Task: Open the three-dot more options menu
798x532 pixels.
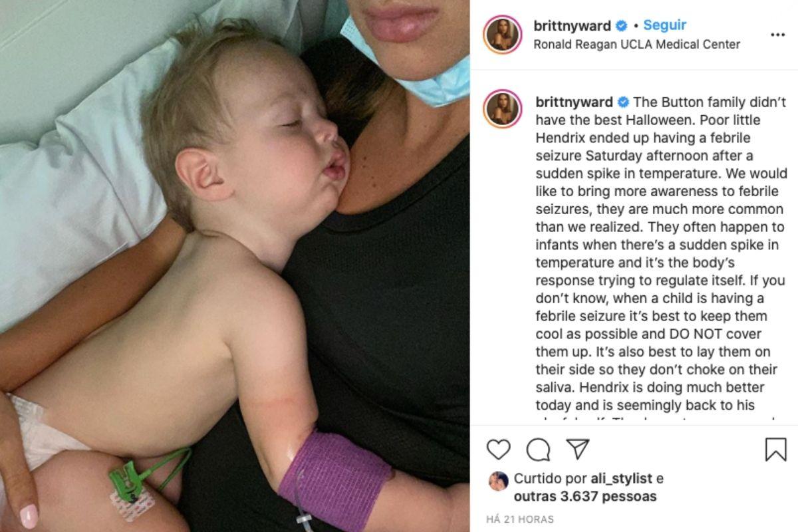Action: 777,35
